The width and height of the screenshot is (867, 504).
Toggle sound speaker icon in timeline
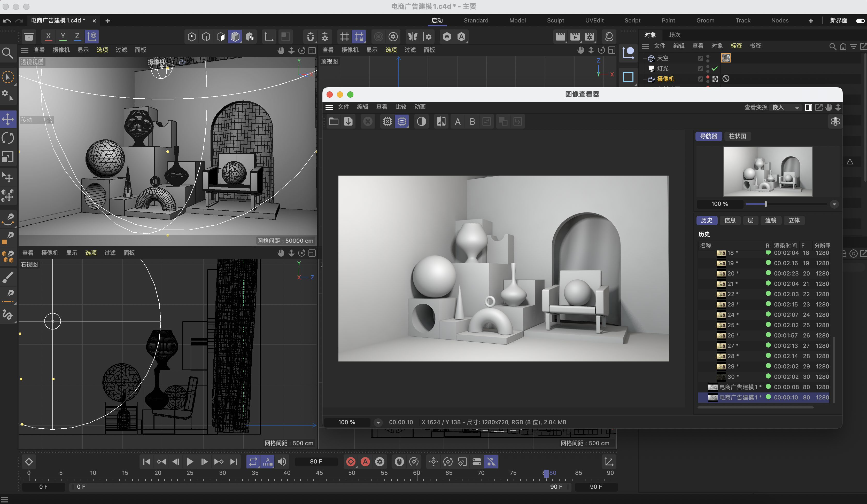282,462
